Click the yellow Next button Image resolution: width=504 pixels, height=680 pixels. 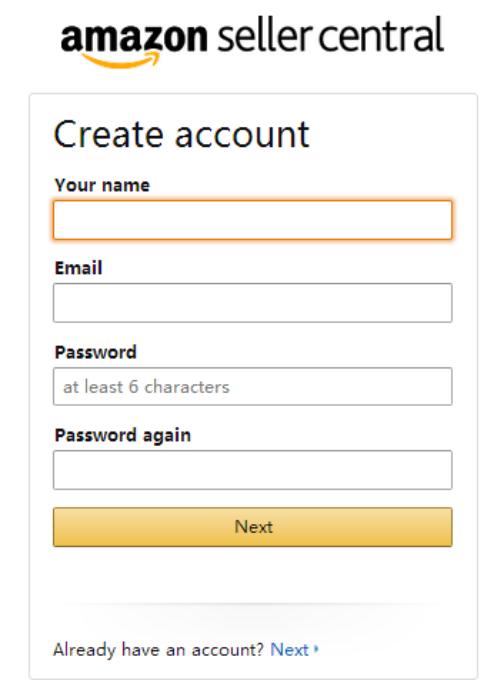252,527
